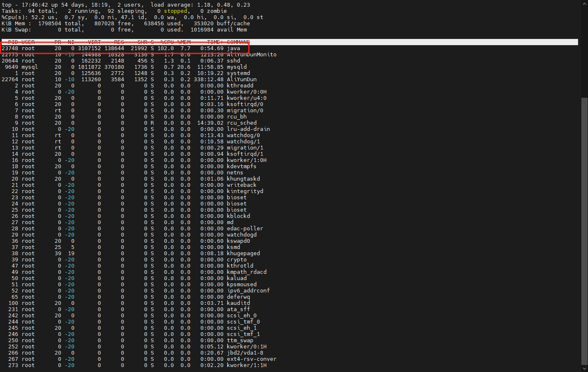Click the ttm_swap process name
This screenshot has height=372, width=588.
tap(240, 341)
